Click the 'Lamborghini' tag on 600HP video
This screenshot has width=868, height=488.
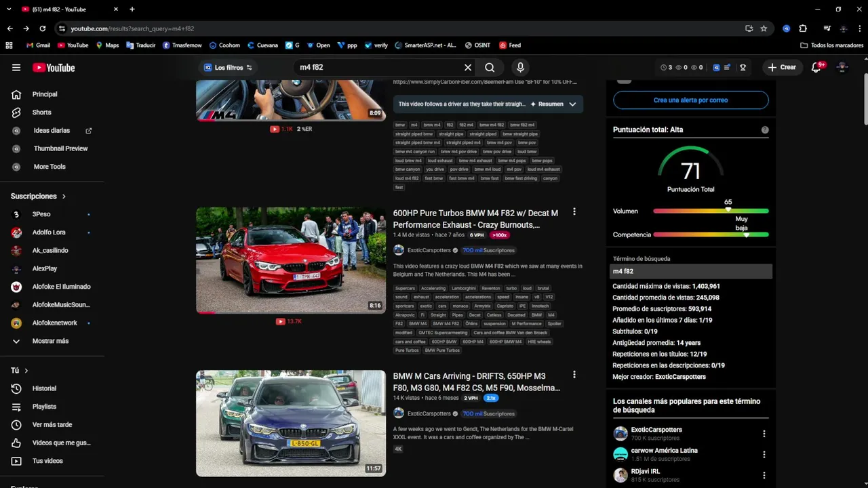point(465,289)
